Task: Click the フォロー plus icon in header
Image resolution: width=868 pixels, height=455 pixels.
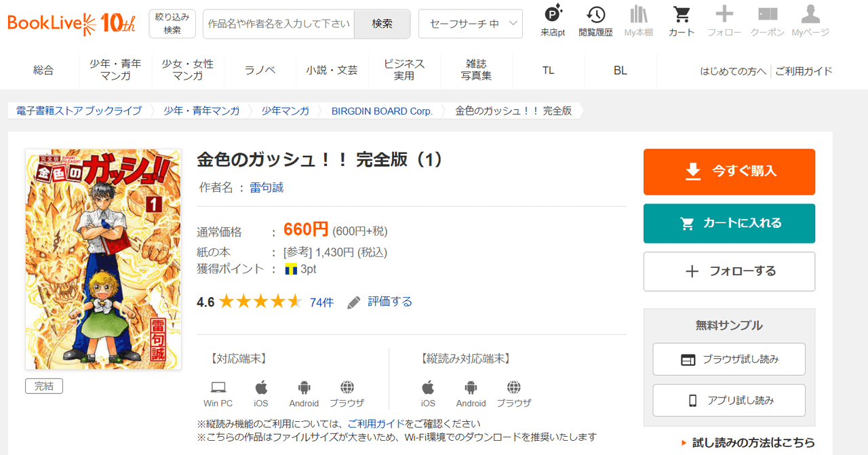Action: (x=724, y=15)
